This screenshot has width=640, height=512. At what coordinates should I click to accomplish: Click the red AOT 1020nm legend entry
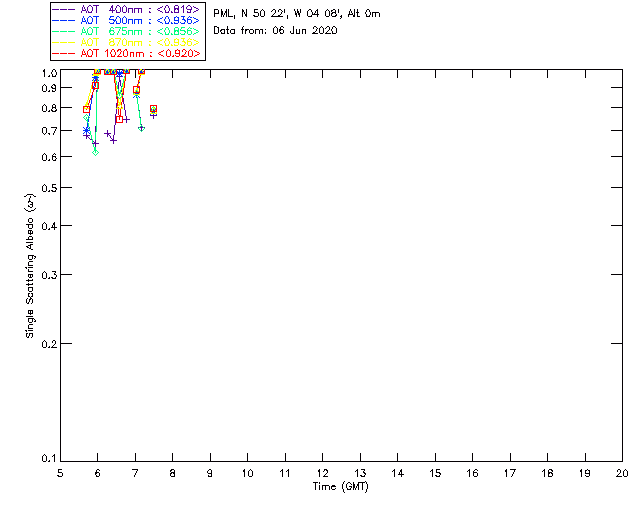click(x=126, y=53)
